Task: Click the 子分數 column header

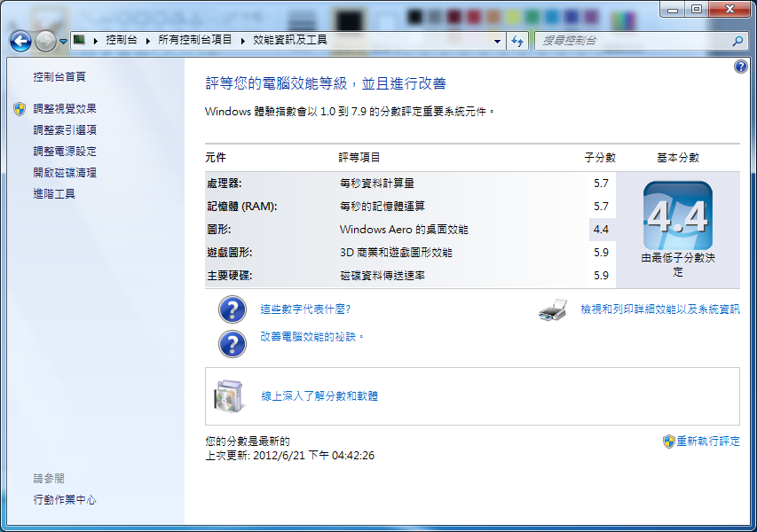Action: [x=600, y=158]
